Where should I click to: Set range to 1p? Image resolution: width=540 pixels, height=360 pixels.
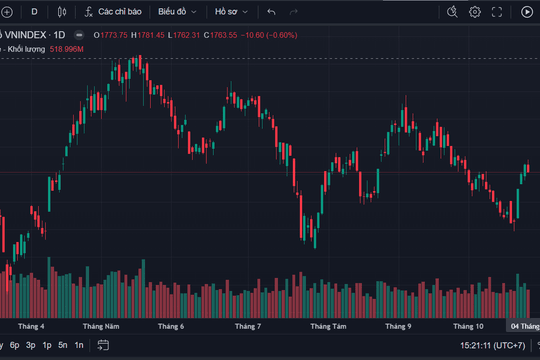(47, 345)
